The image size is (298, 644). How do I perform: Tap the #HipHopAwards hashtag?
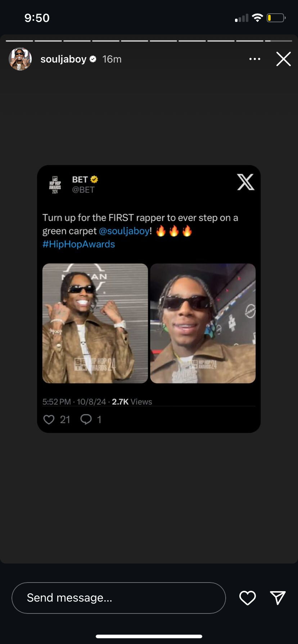pos(78,244)
